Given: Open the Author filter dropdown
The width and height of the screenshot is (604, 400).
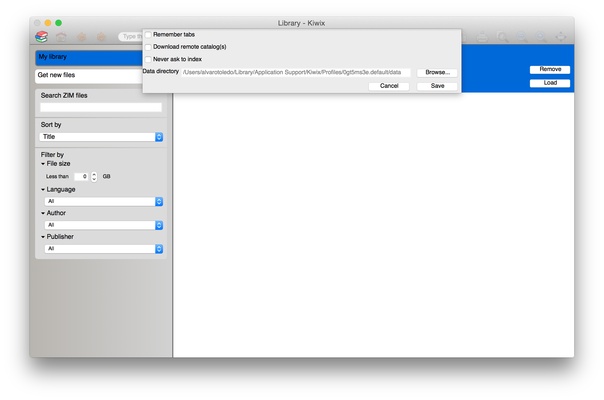Looking at the screenshot, I should point(104,225).
